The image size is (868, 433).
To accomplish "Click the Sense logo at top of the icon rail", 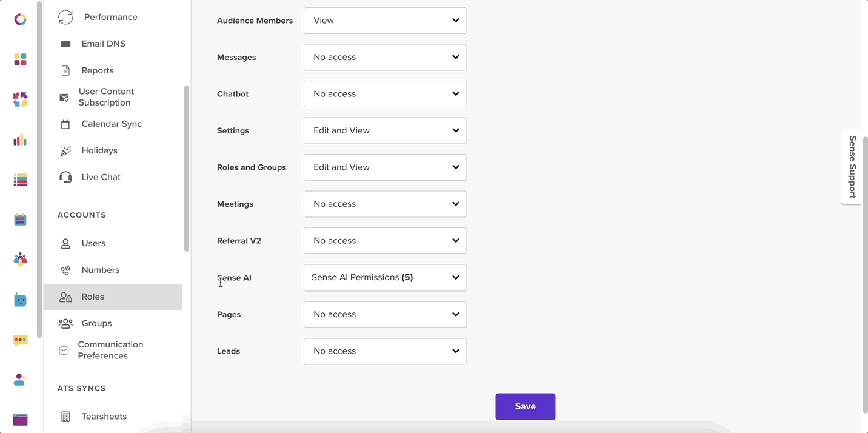I will (20, 19).
